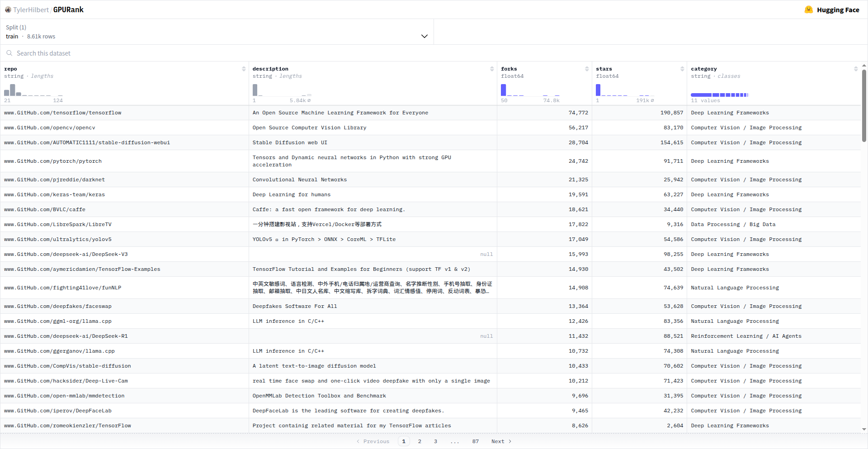Click the Previous page button
Image resolution: width=868 pixels, height=449 pixels.
(x=373, y=441)
